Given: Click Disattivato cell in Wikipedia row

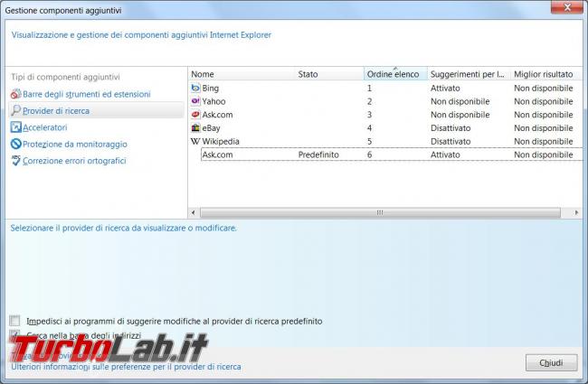Looking at the screenshot, I should coord(450,142).
